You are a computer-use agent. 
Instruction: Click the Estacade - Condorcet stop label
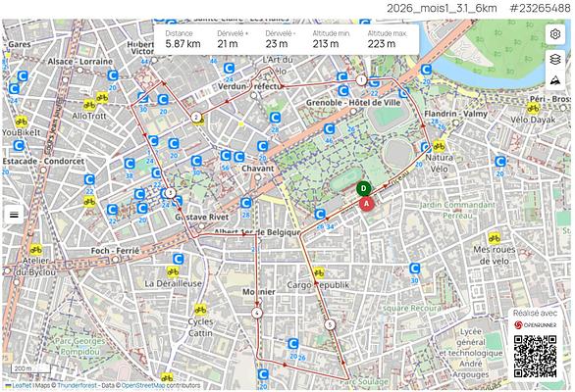[43, 161]
